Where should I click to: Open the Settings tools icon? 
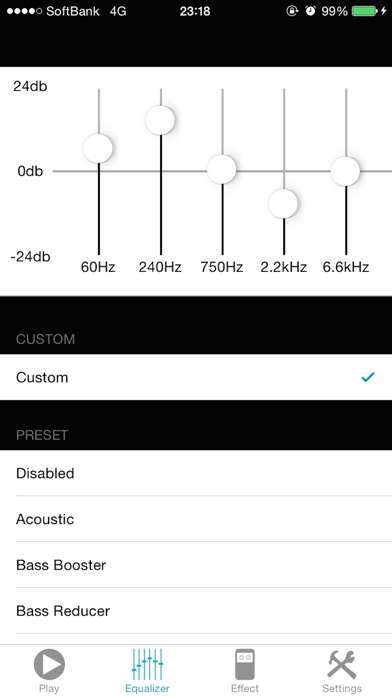(x=341, y=664)
